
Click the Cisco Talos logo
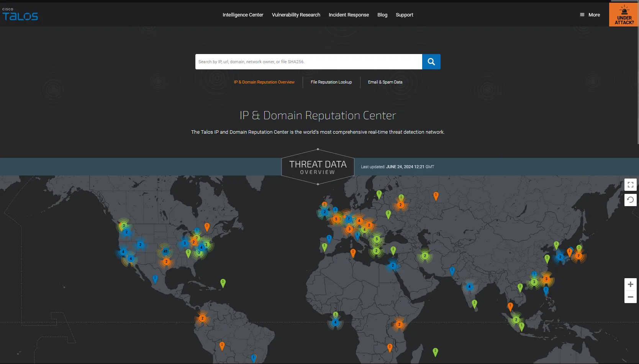pyautogui.click(x=20, y=15)
